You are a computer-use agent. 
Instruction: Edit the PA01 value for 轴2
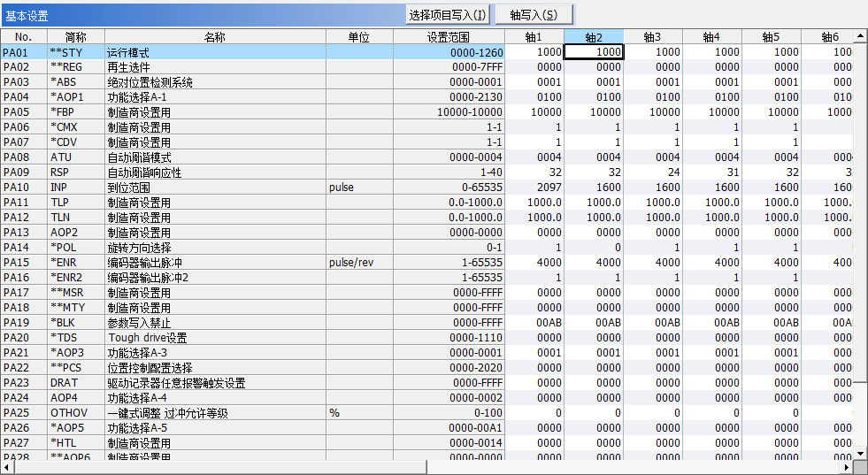click(593, 52)
